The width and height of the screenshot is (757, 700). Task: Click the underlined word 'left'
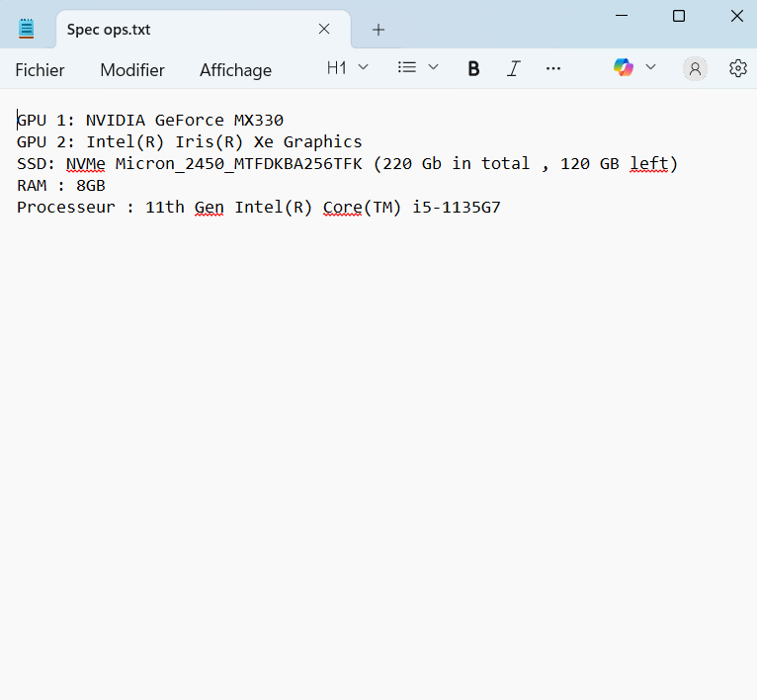click(649, 164)
